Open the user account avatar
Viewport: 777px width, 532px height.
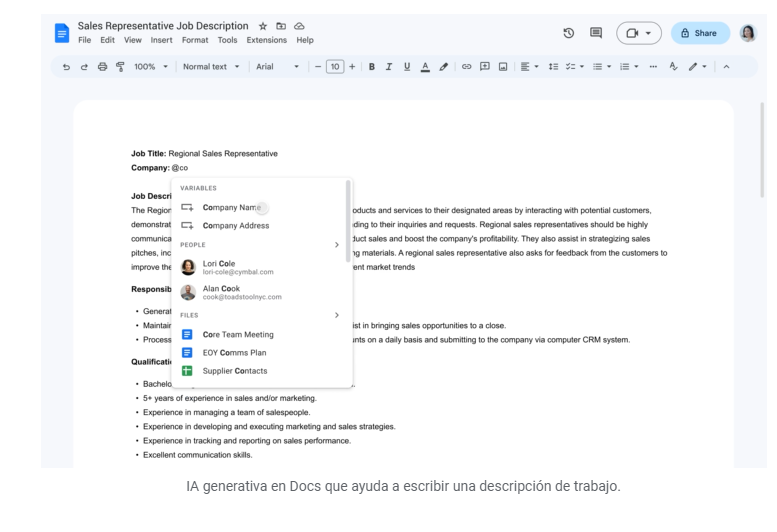click(x=748, y=33)
